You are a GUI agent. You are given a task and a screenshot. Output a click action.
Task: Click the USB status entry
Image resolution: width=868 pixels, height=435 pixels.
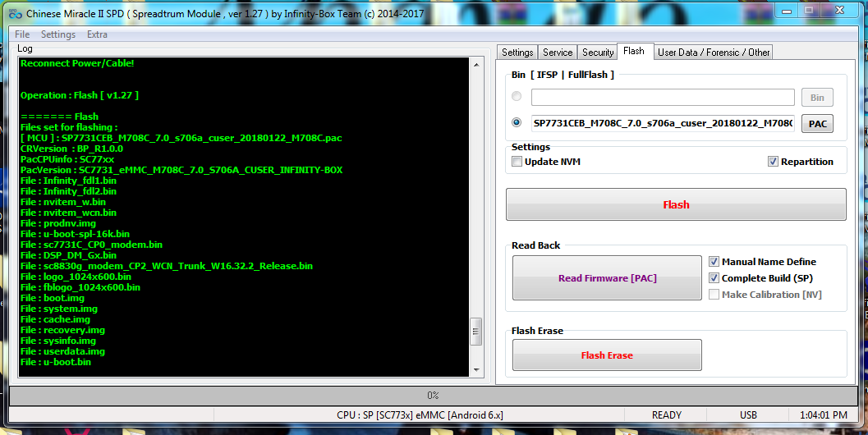pos(748,414)
